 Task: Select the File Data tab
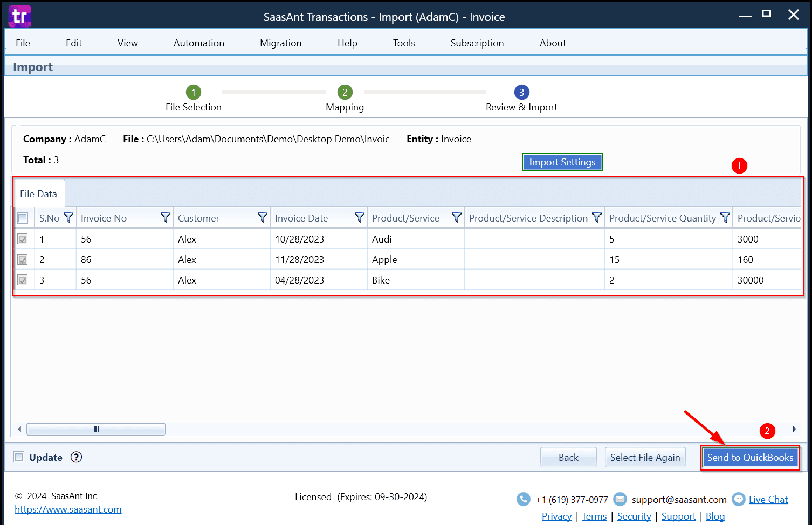(38, 194)
